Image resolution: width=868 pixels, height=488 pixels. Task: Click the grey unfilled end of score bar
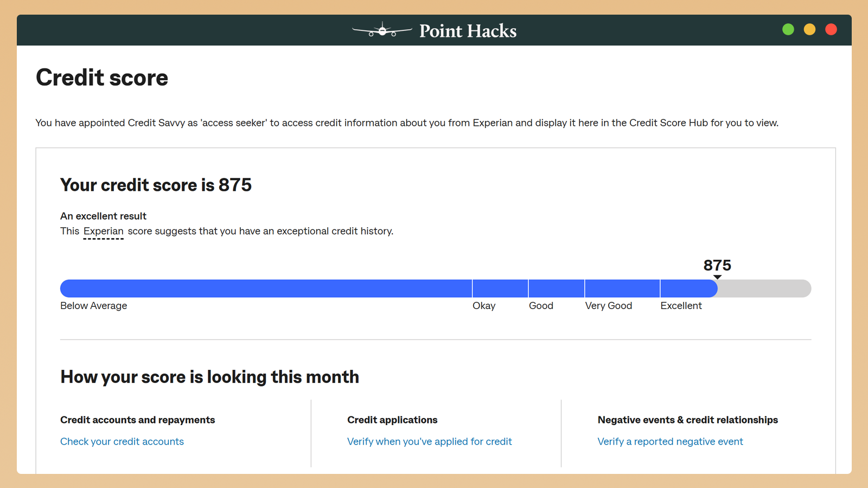click(x=764, y=288)
